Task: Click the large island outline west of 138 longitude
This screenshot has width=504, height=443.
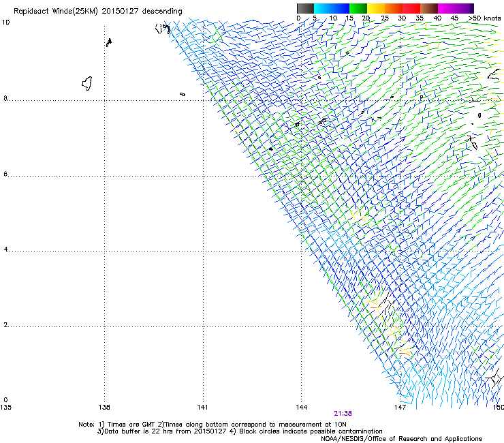Action: pos(87,83)
